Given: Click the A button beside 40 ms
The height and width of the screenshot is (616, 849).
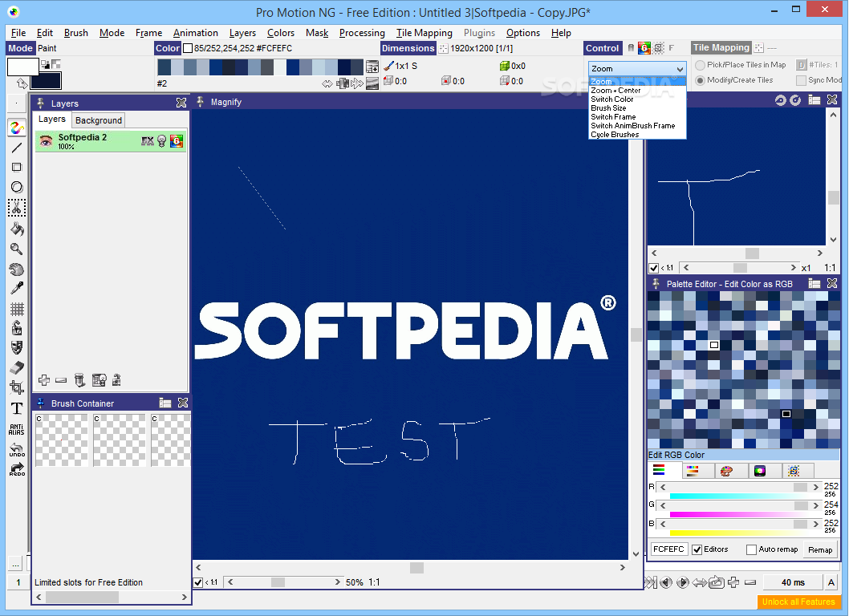Looking at the screenshot, I should 831,582.
